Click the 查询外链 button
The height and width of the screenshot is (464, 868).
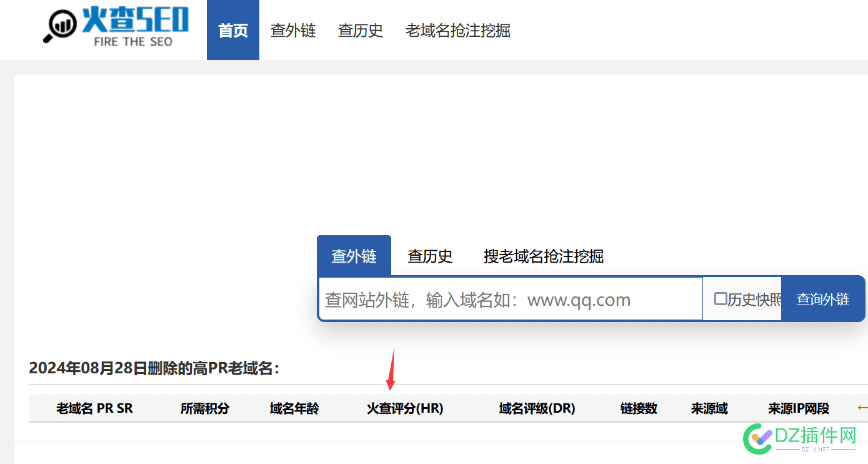point(822,299)
